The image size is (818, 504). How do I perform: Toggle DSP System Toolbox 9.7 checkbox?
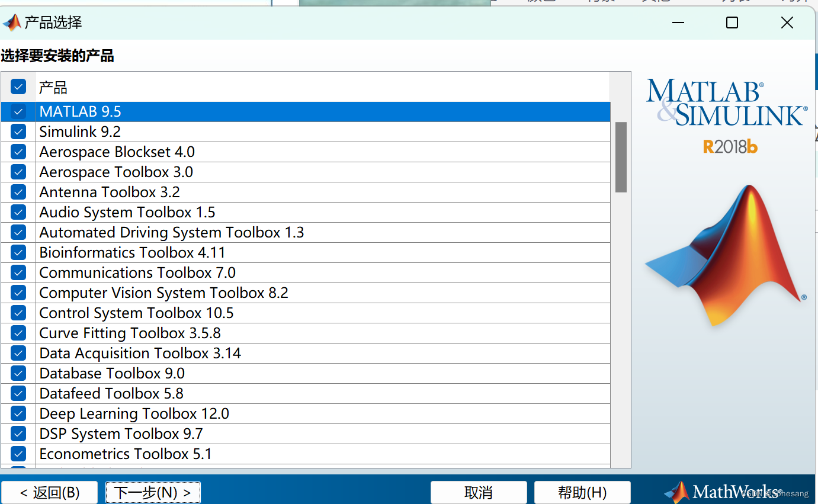click(x=18, y=434)
